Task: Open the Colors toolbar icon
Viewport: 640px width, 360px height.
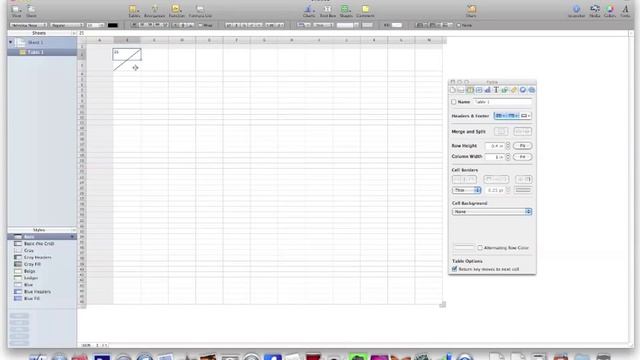Action: click(610, 11)
